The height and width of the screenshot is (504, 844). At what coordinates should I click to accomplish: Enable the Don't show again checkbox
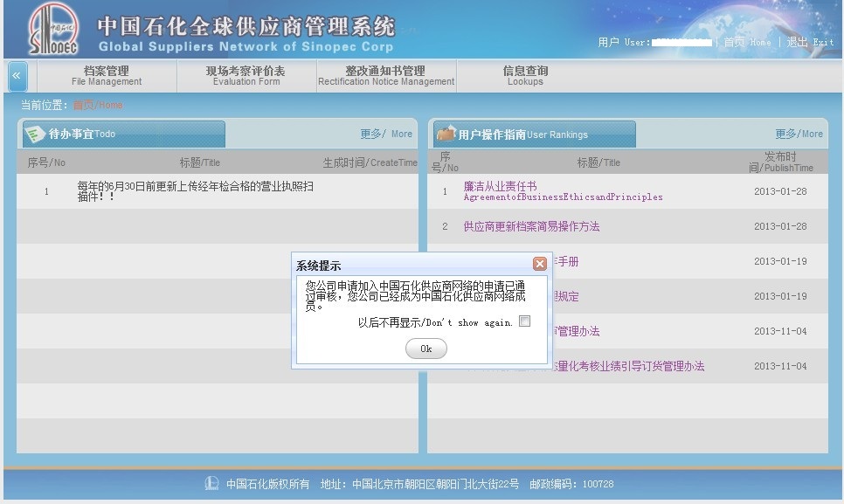(x=524, y=321)
